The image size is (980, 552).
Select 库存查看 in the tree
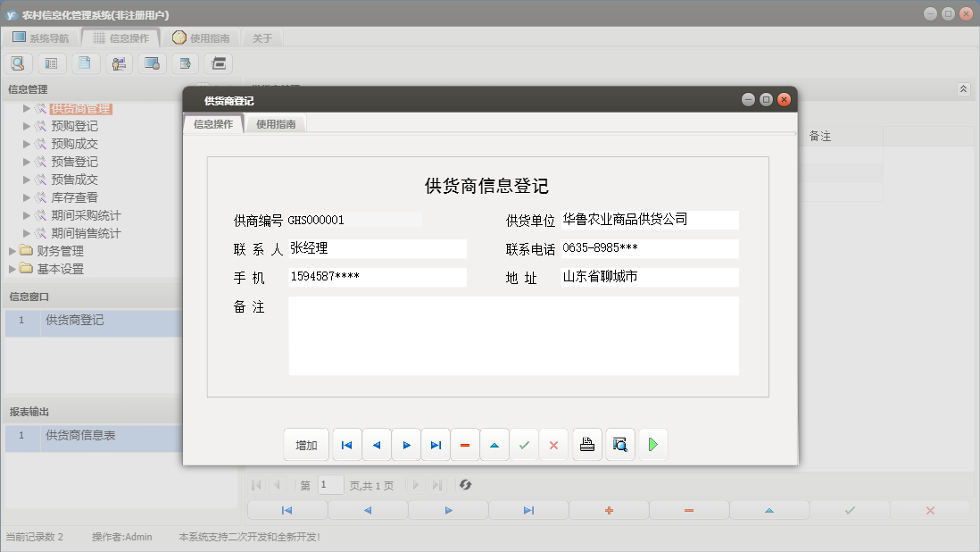pos(74,197)
